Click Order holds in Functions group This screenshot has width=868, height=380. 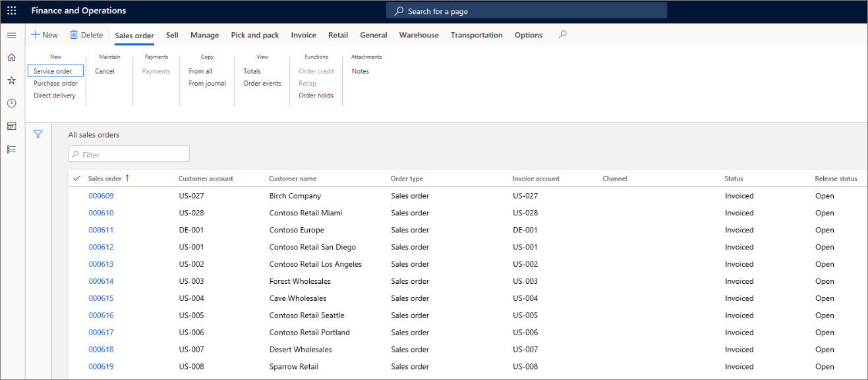coord(316,95)
